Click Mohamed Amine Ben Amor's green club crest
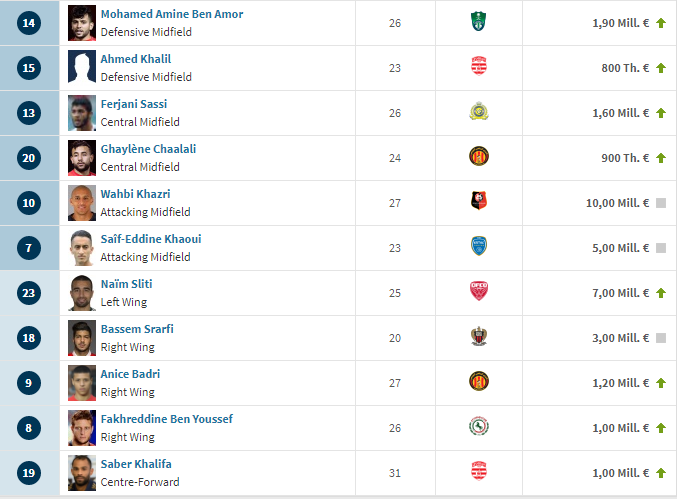The width and height of the screenshot is (677, 499). pos(478,22)
